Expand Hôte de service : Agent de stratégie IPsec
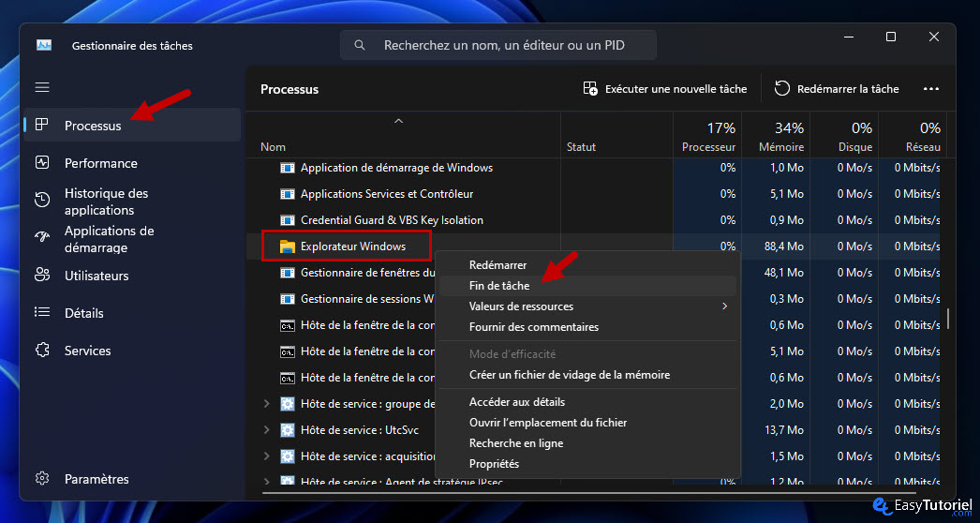This screenshot has width=980, height=523. point(267,482)
